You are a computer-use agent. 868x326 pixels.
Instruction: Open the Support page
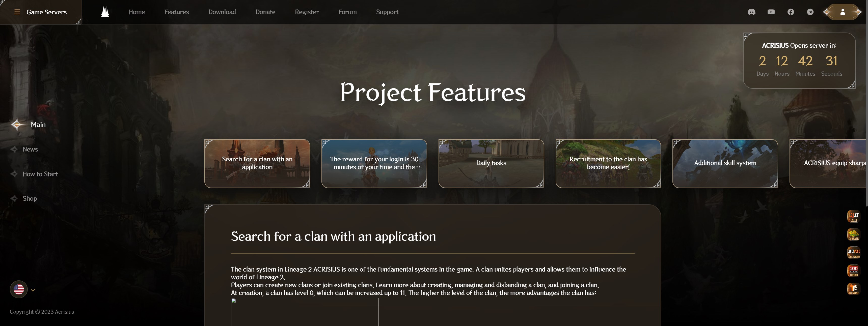click(387, 12)
